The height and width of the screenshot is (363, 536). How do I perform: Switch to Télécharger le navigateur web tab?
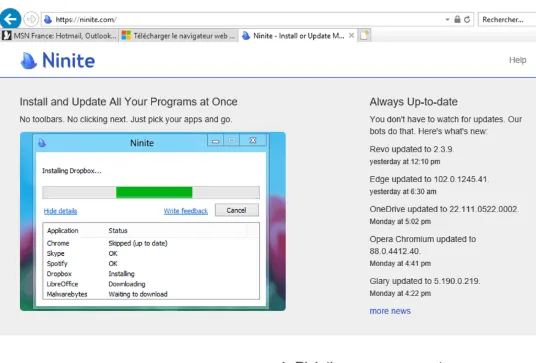[178, 36]
